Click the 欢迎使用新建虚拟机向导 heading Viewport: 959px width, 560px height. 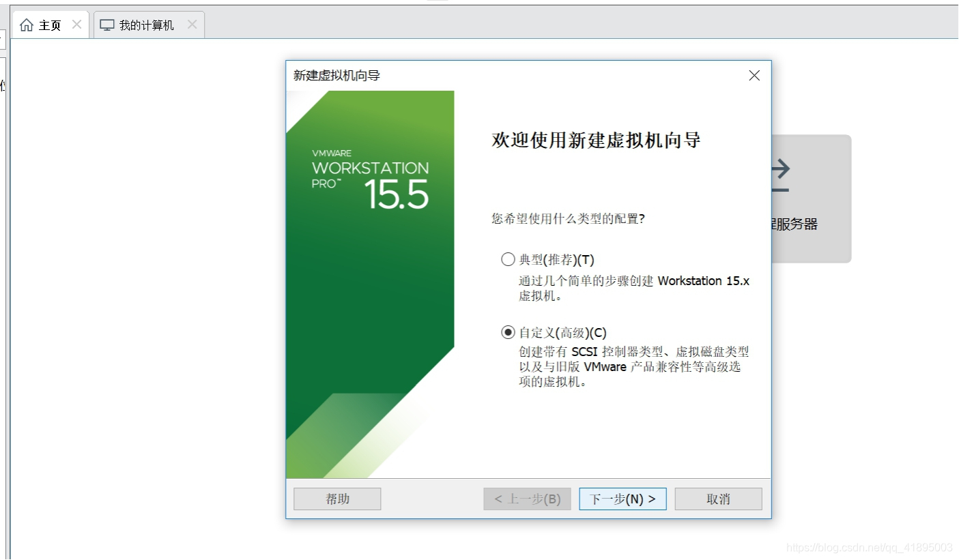pos(596,141)
